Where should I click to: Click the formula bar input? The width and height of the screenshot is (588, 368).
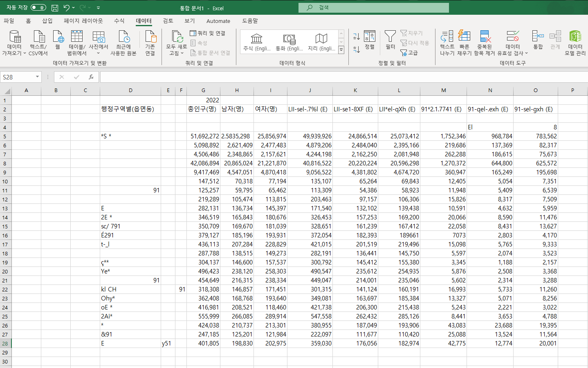point(343,77)
